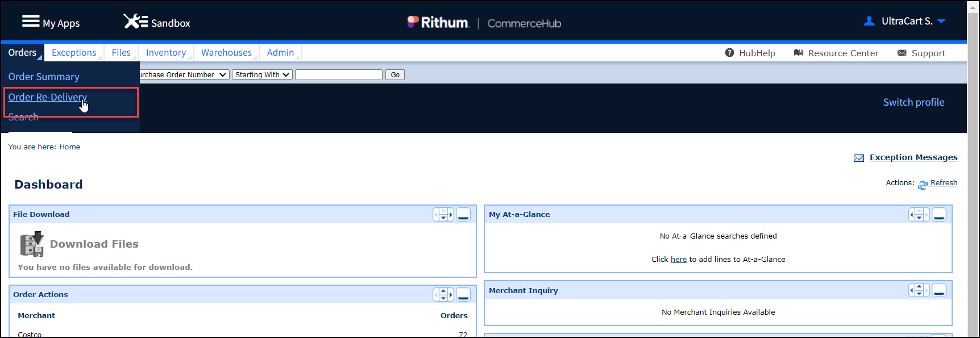Click the Sandbox tools icon
The height and width of the screenshot is (338, 980).
(x=136, y=21)
